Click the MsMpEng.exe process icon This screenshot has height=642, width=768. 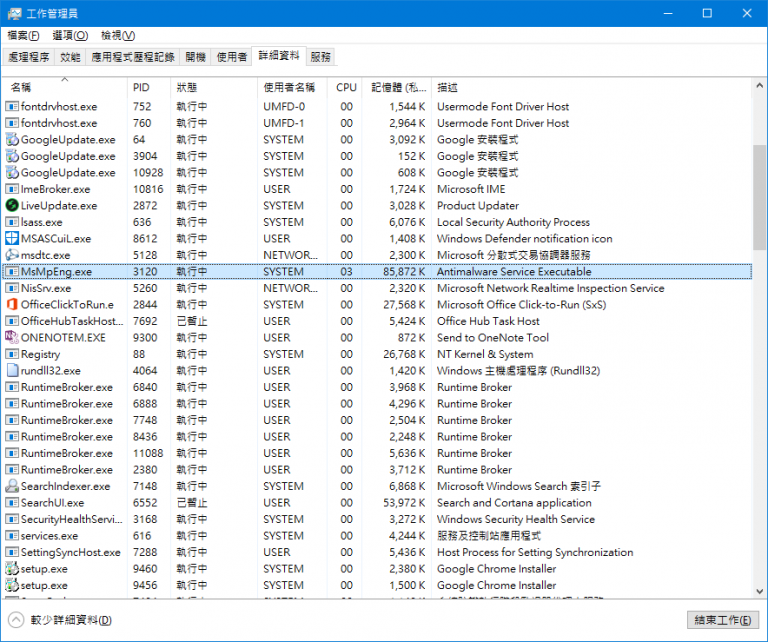point(12,272)
